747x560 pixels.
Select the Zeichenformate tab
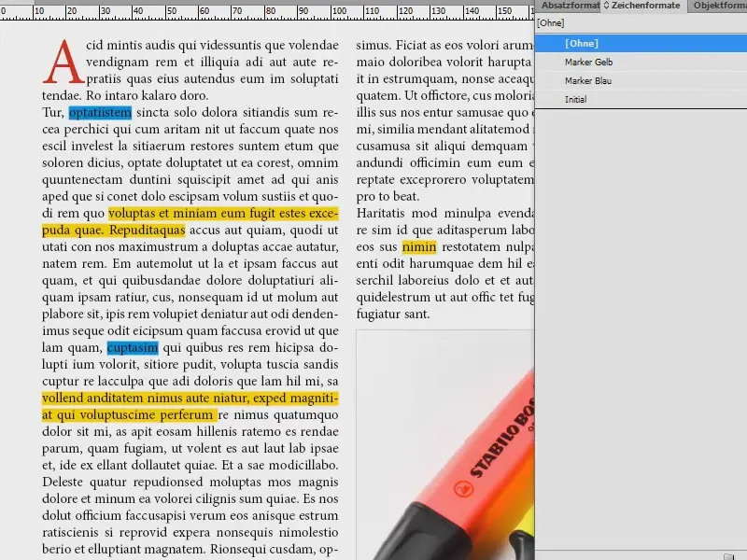646,6
